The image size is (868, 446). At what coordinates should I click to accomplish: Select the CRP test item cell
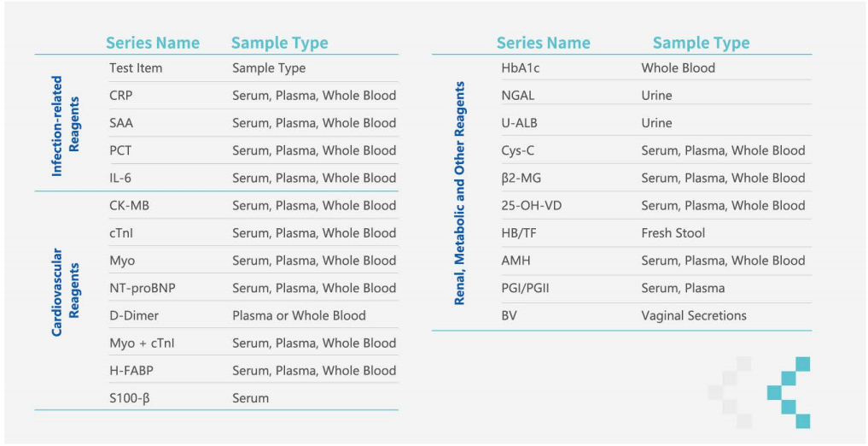coord(120,96)
